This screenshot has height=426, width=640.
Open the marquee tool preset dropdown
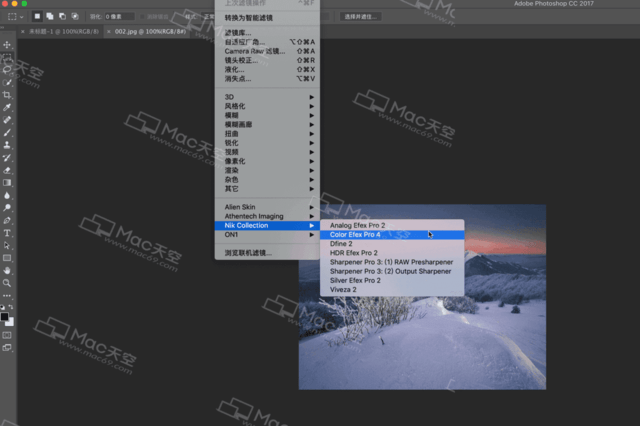pyautogui.click(x=22, y=17)
